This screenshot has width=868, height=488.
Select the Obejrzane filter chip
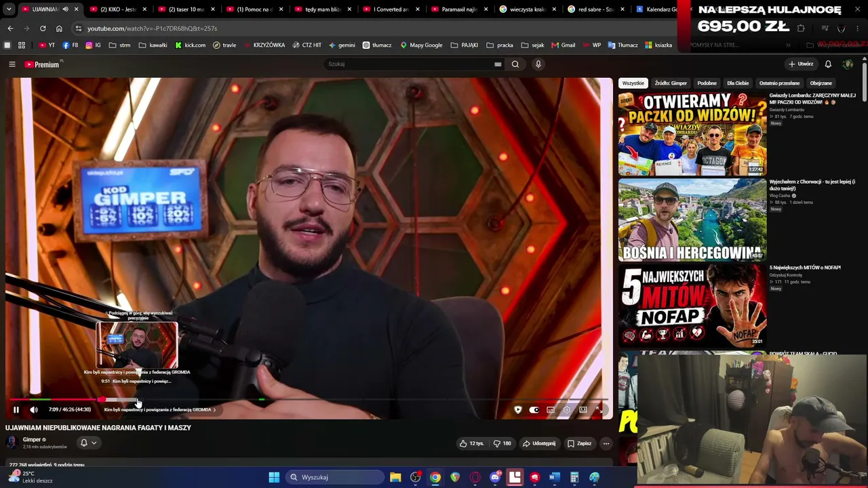pyautogui.click(x=821, y=83)
